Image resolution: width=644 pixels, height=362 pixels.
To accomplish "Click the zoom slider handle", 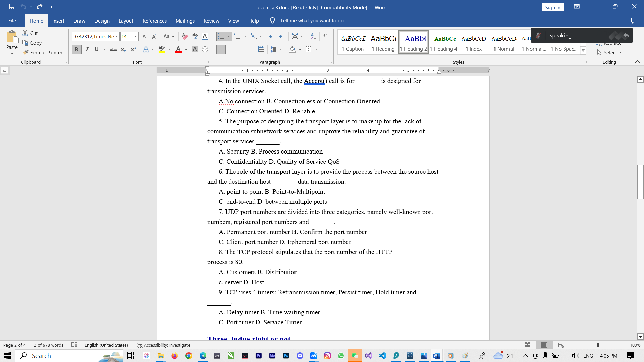I will 598,345.
